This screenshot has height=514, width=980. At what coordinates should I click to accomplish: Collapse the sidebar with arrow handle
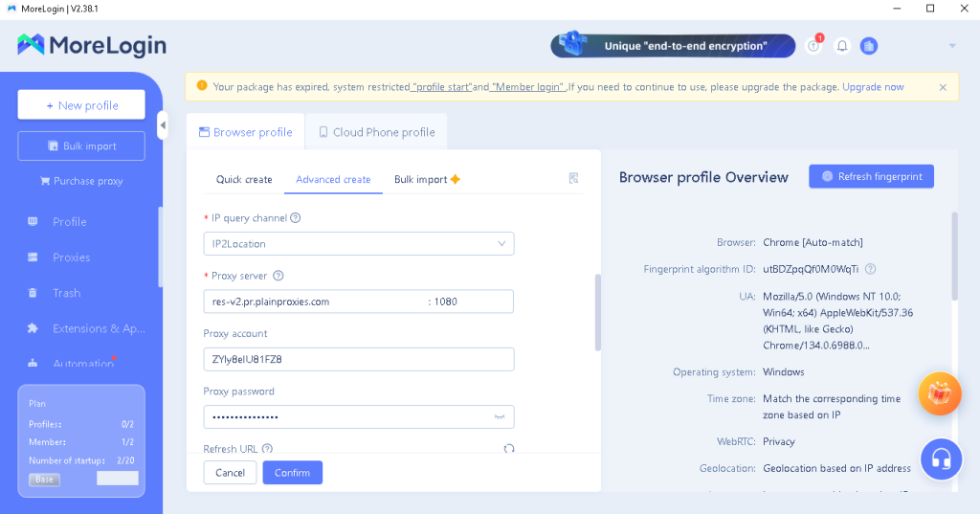click(163, 125)
